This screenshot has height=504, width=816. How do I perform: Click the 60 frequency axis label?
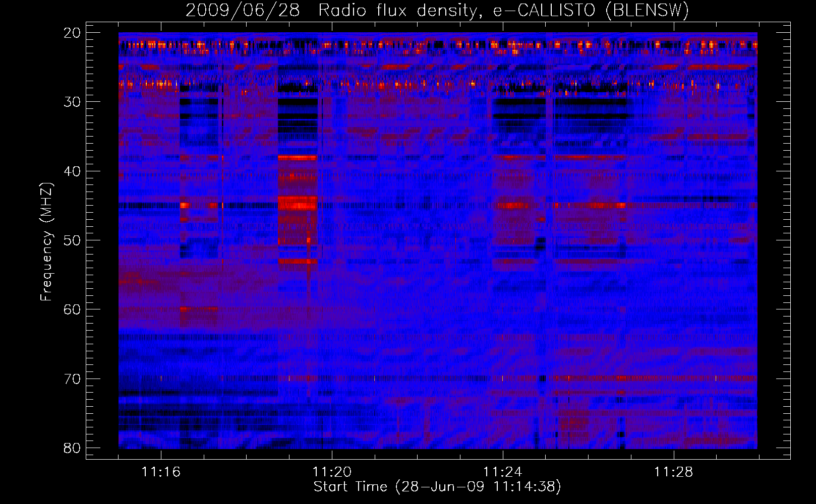[x=72, y=309]
